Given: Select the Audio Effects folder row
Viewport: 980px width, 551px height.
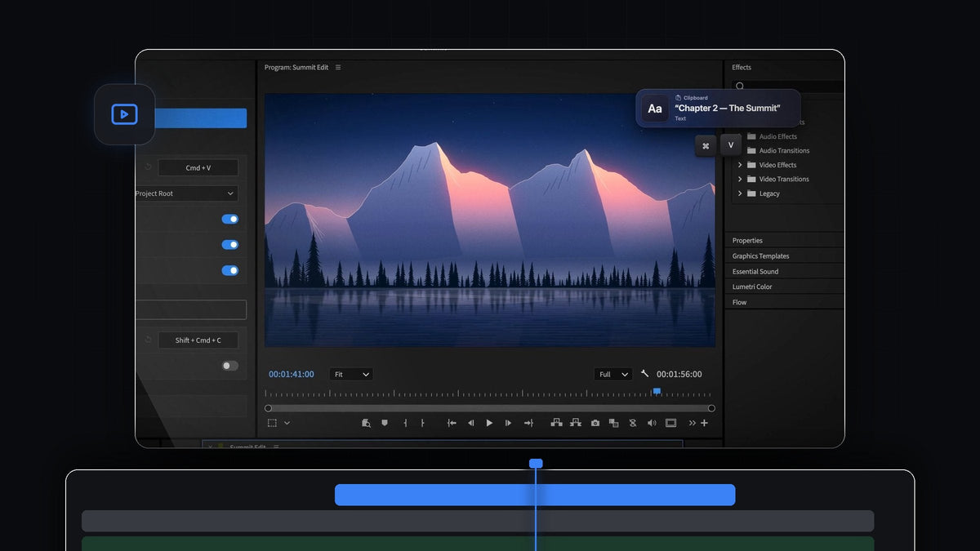Looking at the screenshot, I should [x=773, y=136].
